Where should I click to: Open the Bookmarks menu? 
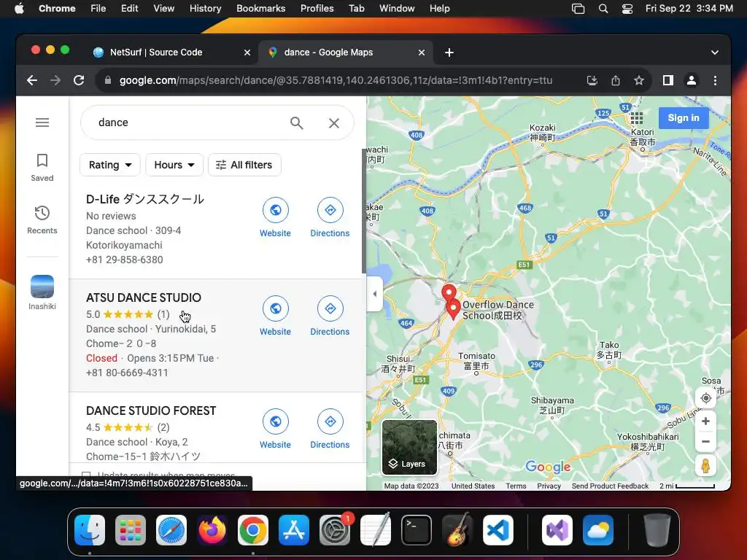(260, 9)
